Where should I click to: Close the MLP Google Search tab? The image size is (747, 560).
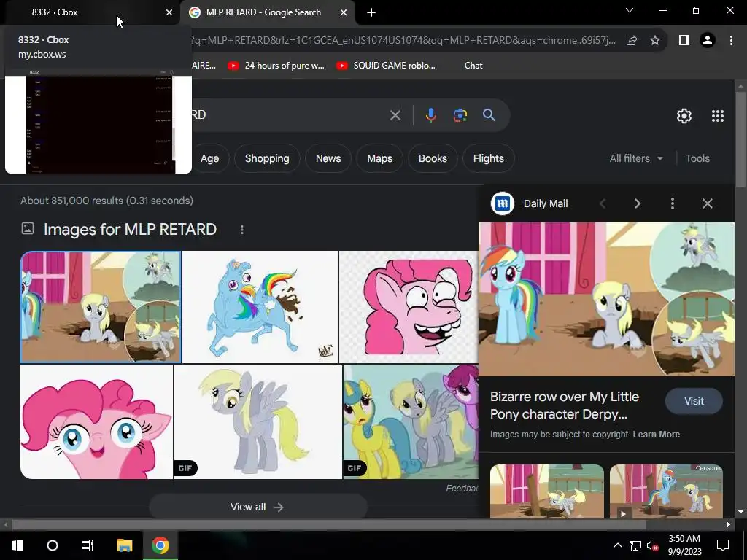(344, 12)
